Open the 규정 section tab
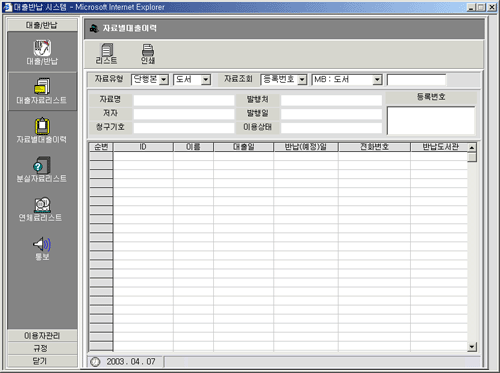Image resolution: width=500 pixels, height=373 pixels. coord(42,348)
